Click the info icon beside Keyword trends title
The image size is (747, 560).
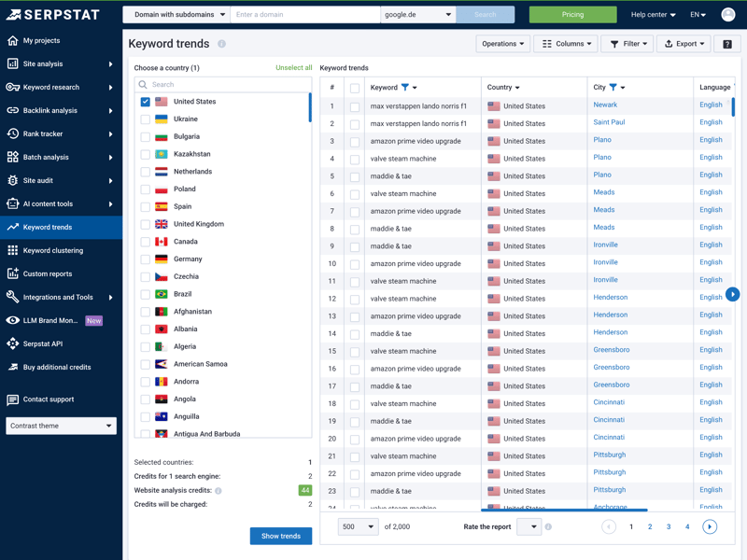coord(221,44)
